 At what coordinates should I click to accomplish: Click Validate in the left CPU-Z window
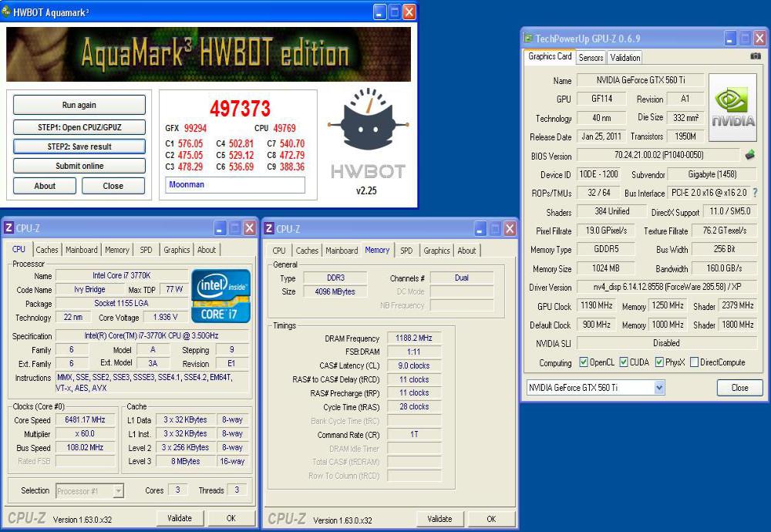pyautogui.click(x=180, y=518)
